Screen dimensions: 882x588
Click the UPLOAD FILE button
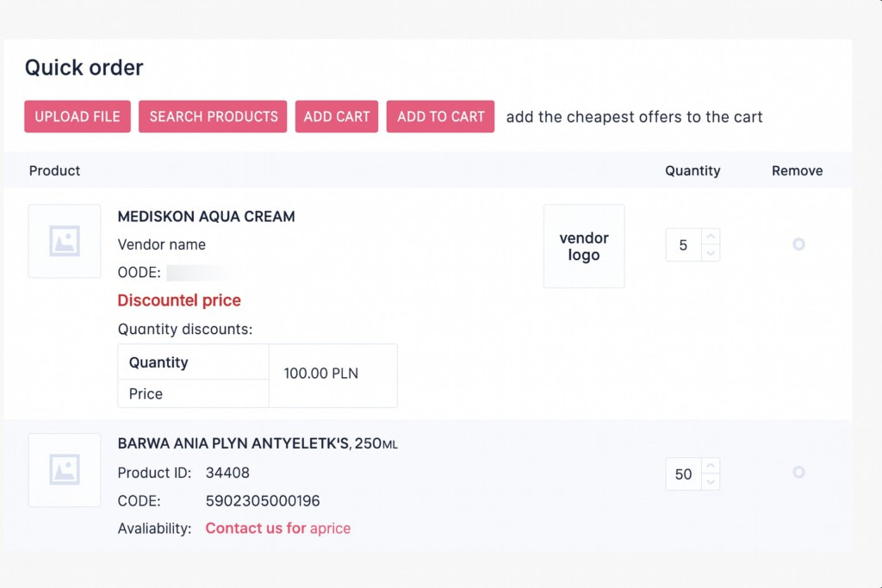pos(77,116)
